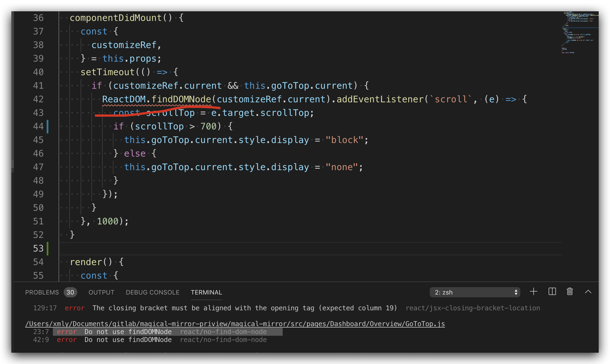Click the code minimap overview
Screen dimensions: 610x364
579,32
